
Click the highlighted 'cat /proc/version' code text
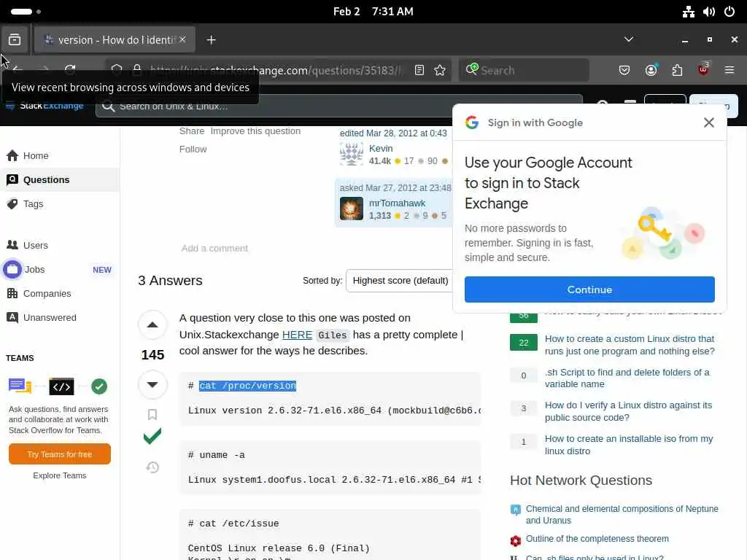[x=248, y=386]
